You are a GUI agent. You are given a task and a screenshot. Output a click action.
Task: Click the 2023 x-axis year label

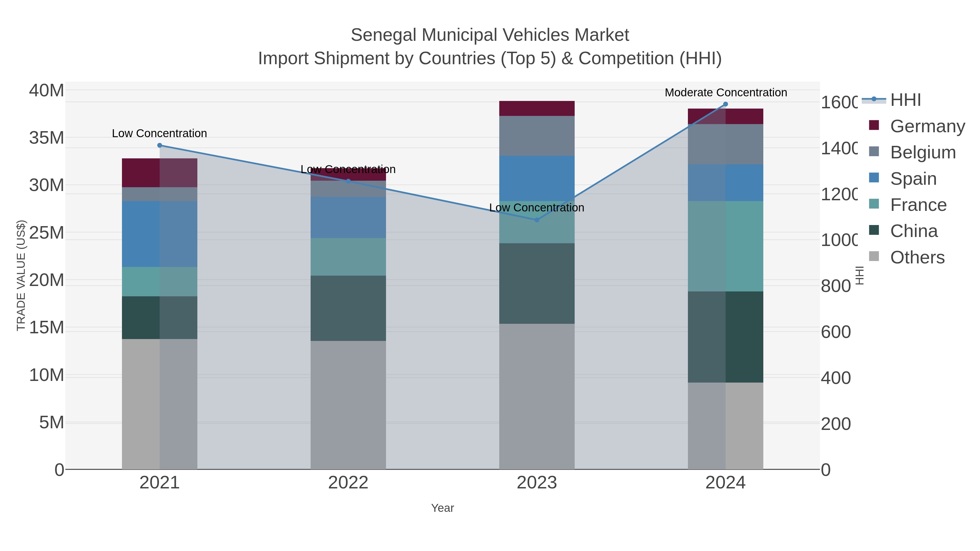[537, 483]
